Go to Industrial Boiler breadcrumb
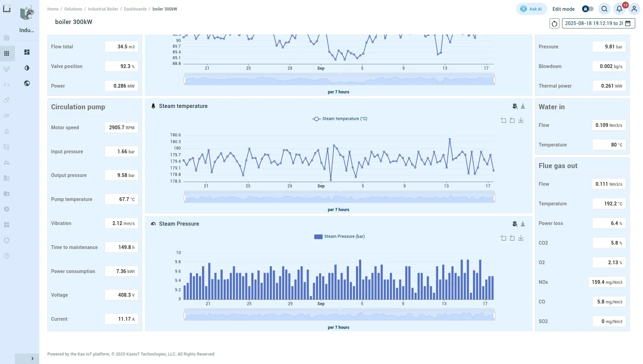Screen dimensions: 643x364 (x=103, y=9)
